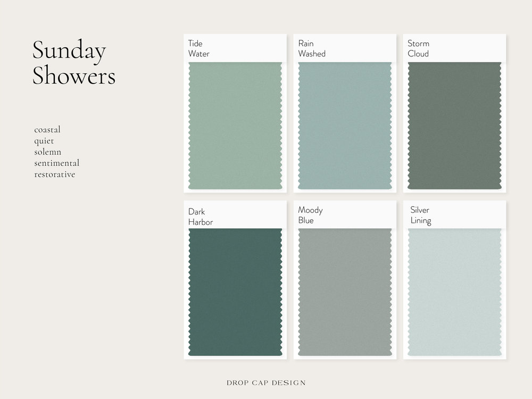
Task: Select the "Moody Blue" swatch label
Action: pos(310,215)
